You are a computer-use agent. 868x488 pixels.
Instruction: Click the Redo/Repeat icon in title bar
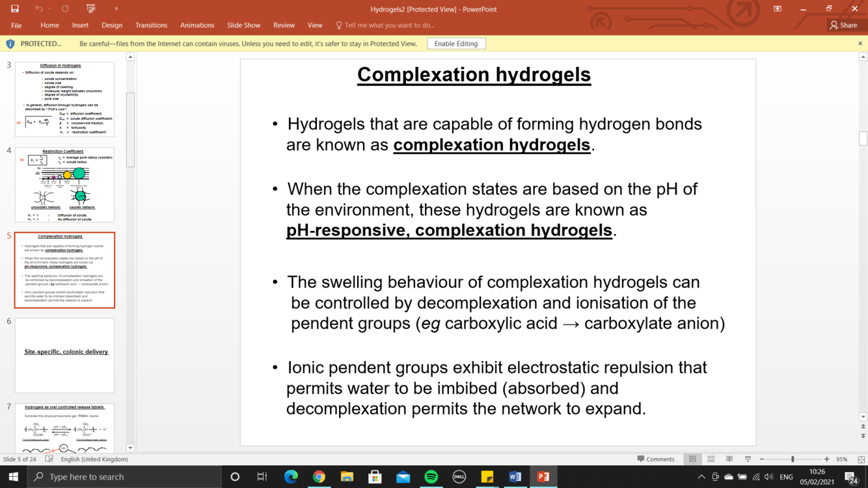[x=65, y=9]
